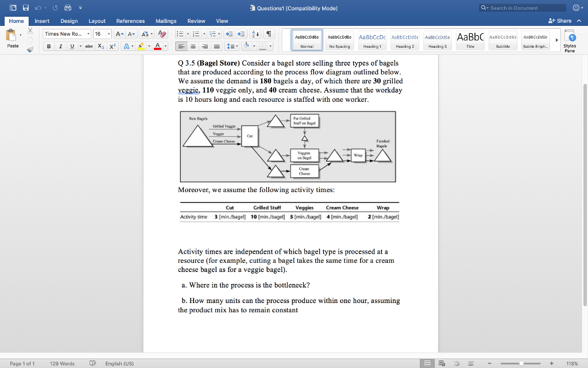This screenshot has height=368, width=588.
Task: Switch to the Design tab
Action: coord(69,21)
